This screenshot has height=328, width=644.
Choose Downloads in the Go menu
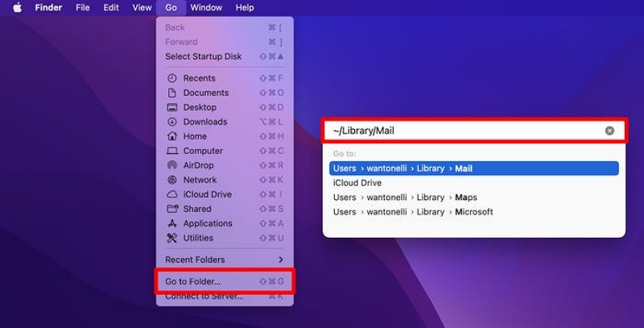click(x=225, y=122)
